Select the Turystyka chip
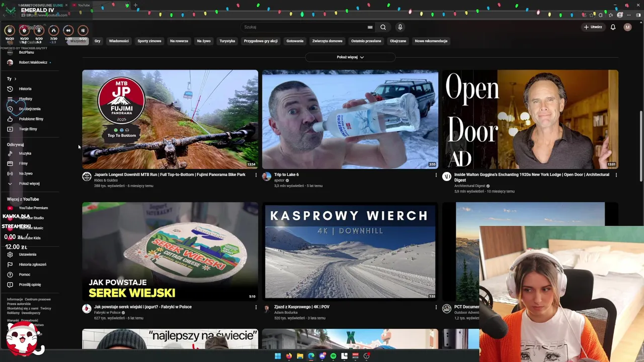The width and height of the screenshot is (644, 362). [x=227, y=41]
